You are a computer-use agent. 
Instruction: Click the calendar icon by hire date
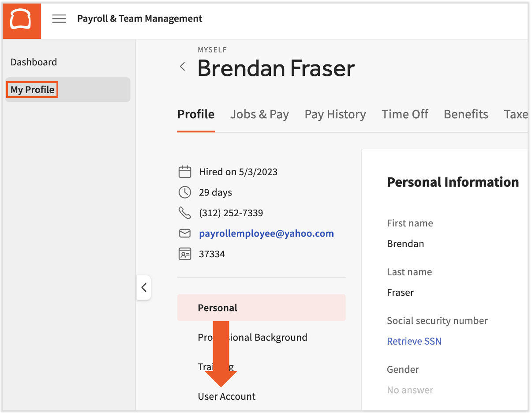coord(184,172)
